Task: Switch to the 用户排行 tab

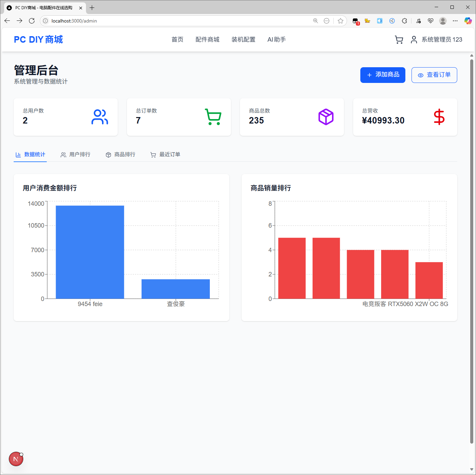Action: coord(75,155)
